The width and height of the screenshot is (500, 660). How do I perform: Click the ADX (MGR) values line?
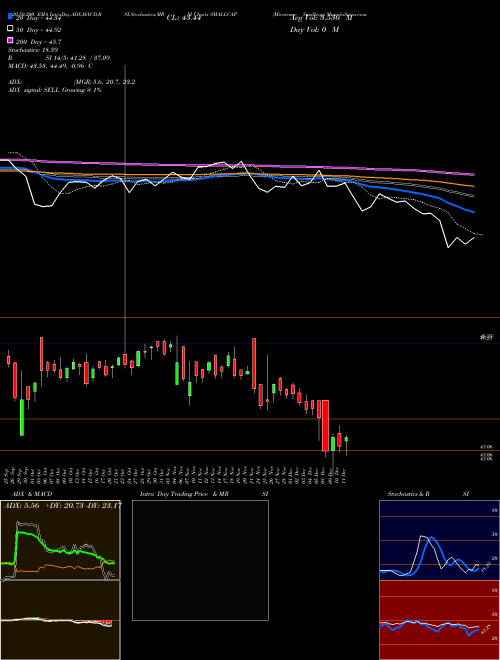72,82
